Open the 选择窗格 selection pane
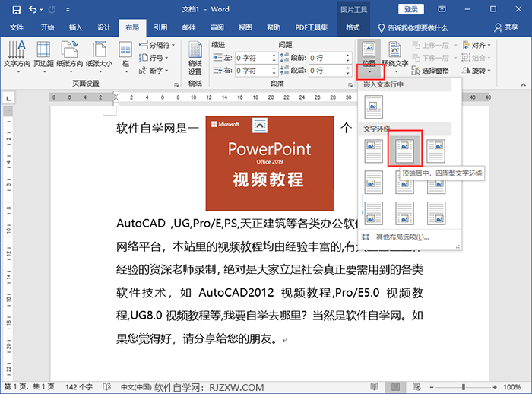Screen dimensions: 532x394 [x=430, y=71]
